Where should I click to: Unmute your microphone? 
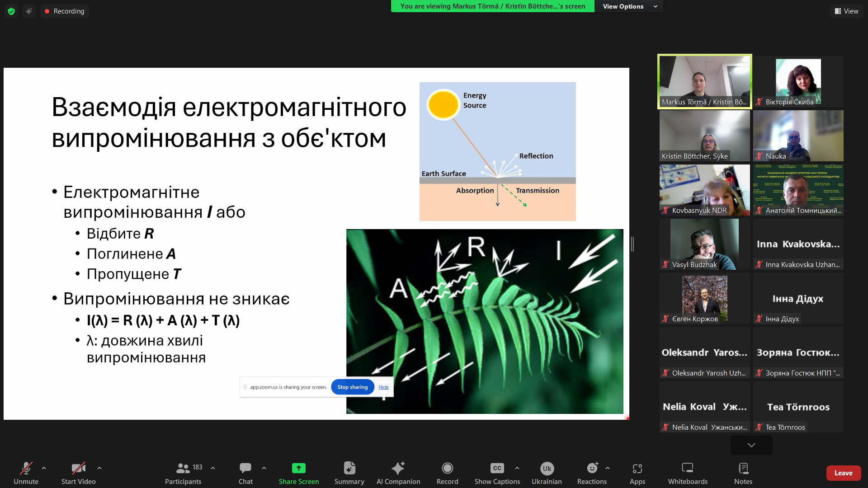[26, 473]
